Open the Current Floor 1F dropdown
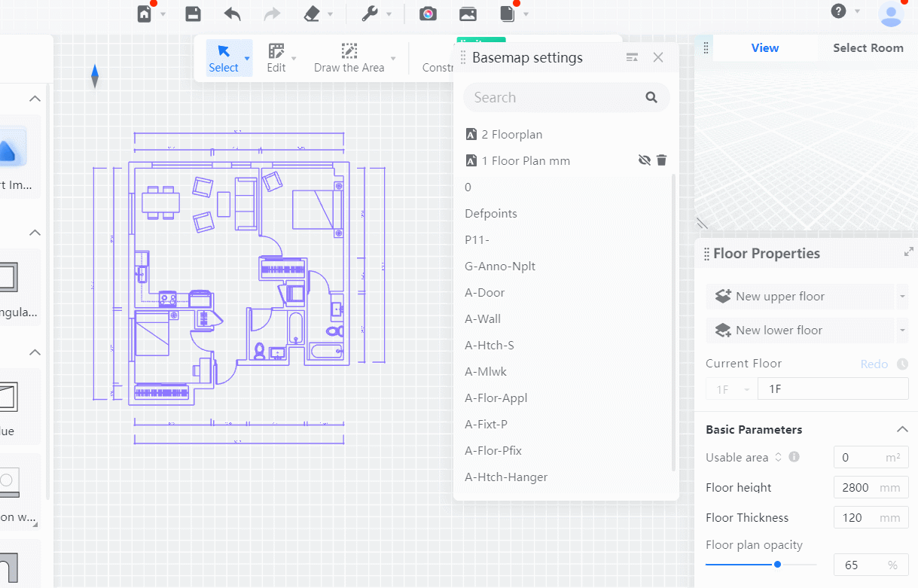This screenshot has height=588, width=918. pos(731,389)
